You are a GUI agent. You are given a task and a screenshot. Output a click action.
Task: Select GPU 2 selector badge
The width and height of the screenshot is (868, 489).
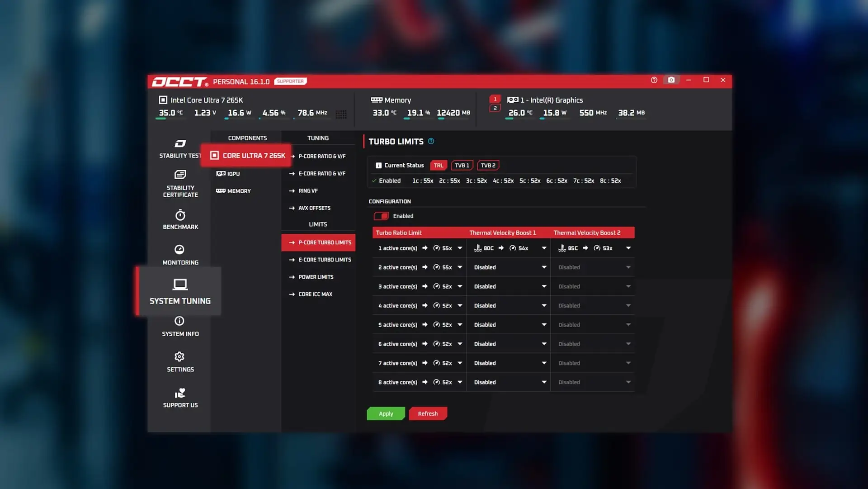(495, 108)
